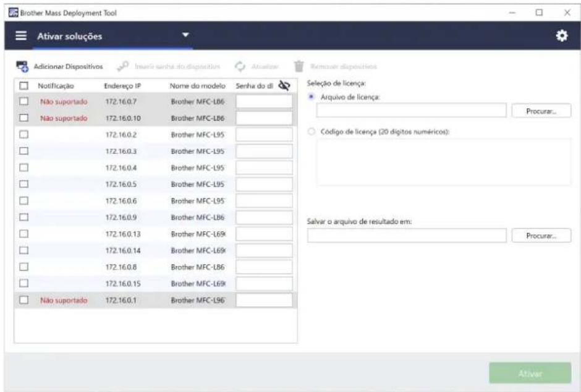
Task: Expand the Ativar soluções dropdown arrow
Action: coord(185,35)
